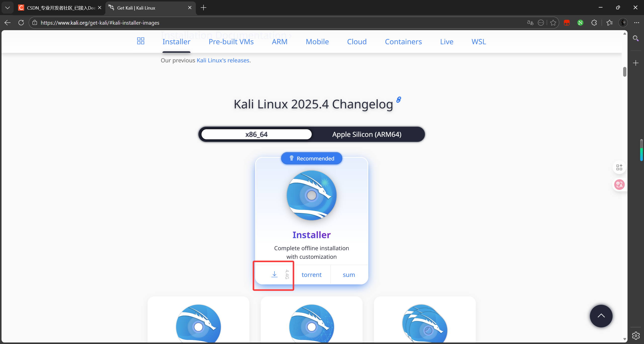Add page to favorites star icon

553,23
